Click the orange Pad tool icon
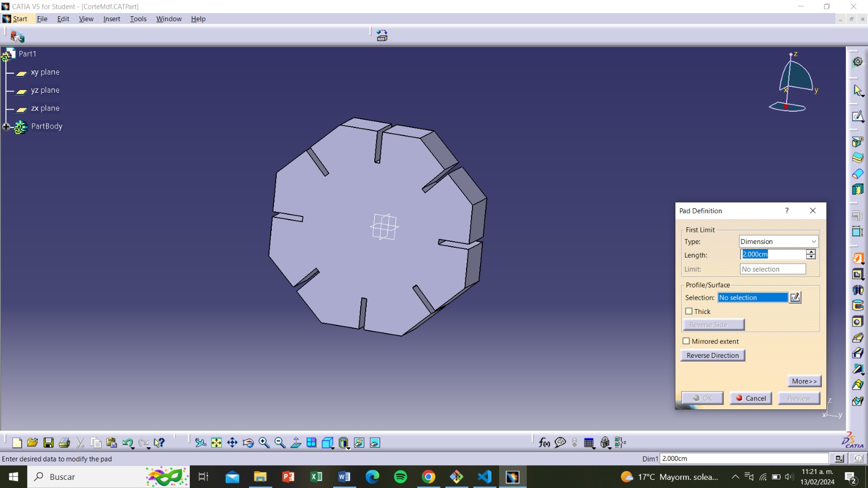 point(858,259)
